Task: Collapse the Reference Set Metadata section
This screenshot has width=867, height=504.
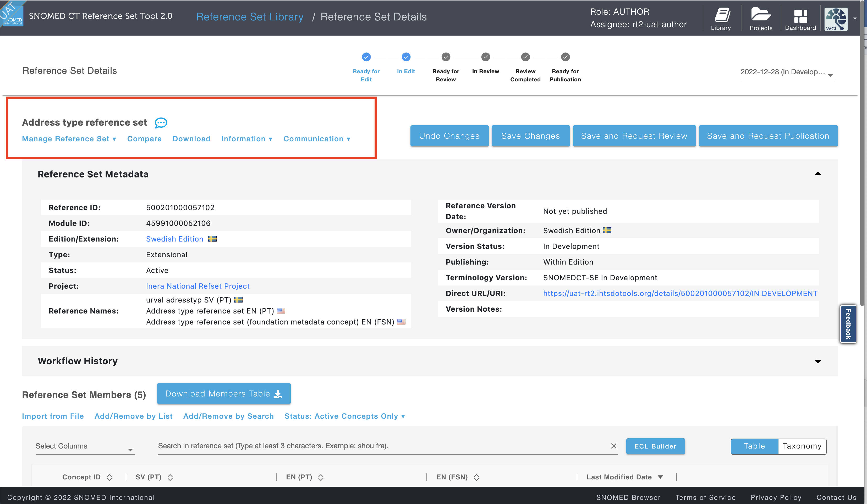Action: pyautogui.click(x=818, y=174)
